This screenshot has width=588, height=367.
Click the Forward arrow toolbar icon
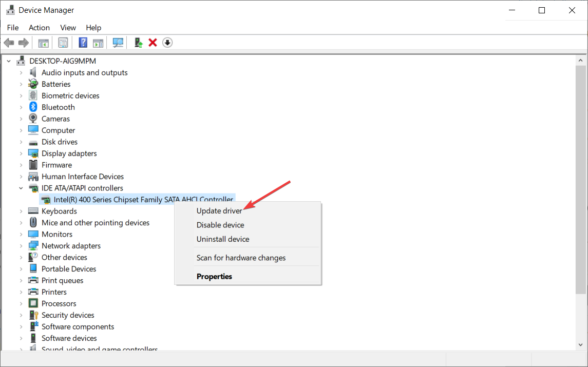tap(24, 43)
